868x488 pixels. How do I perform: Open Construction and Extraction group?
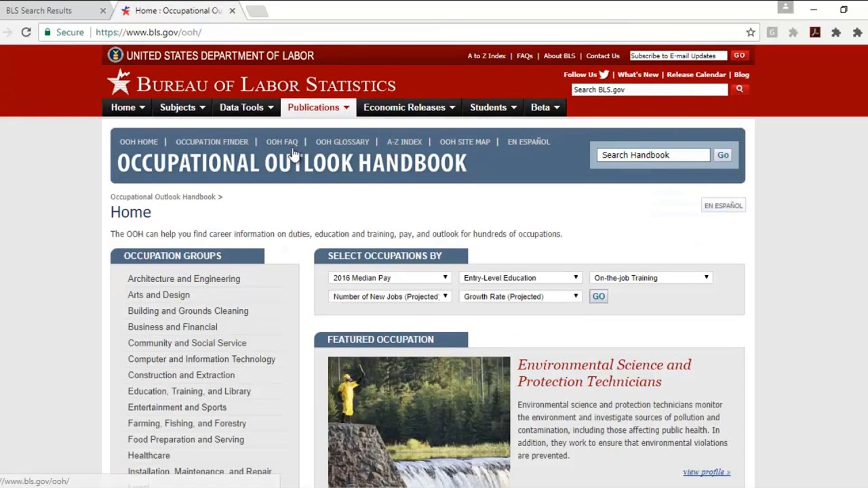point(181,375)
